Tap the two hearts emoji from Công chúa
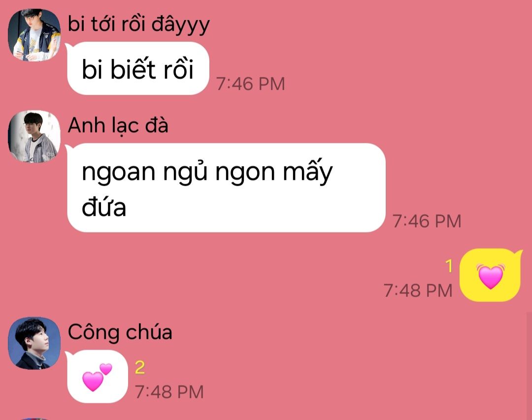The image size is (532, 420). pyautogui.click(x=97, y=377)
